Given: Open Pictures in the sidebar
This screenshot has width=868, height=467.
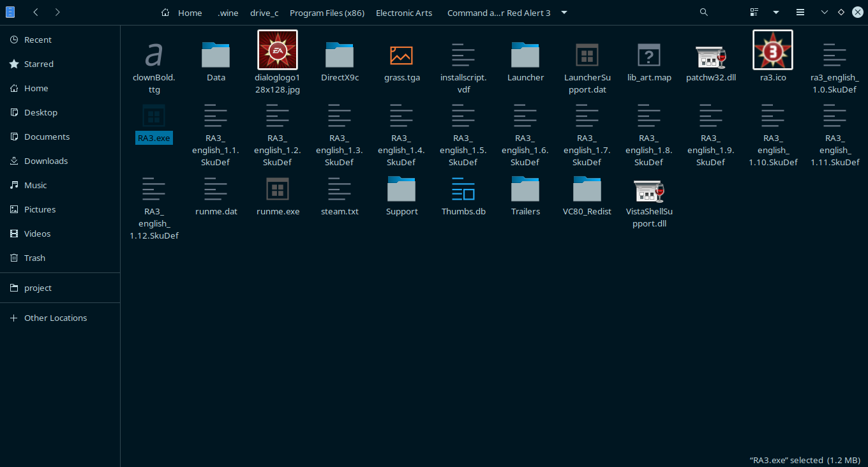Looking at the screenshot, I should [x=60, y=209].
